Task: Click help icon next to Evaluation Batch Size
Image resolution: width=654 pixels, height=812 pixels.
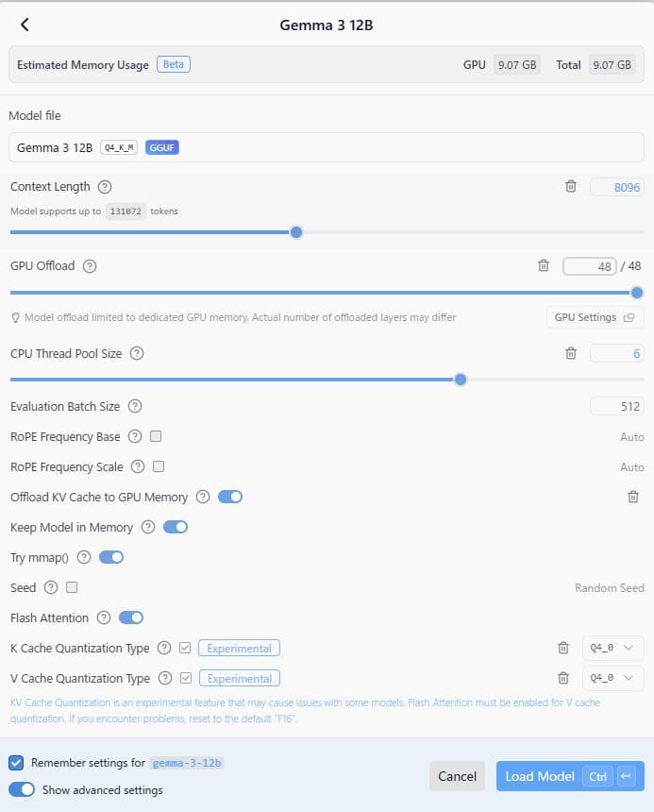Action: pos(135,406)
